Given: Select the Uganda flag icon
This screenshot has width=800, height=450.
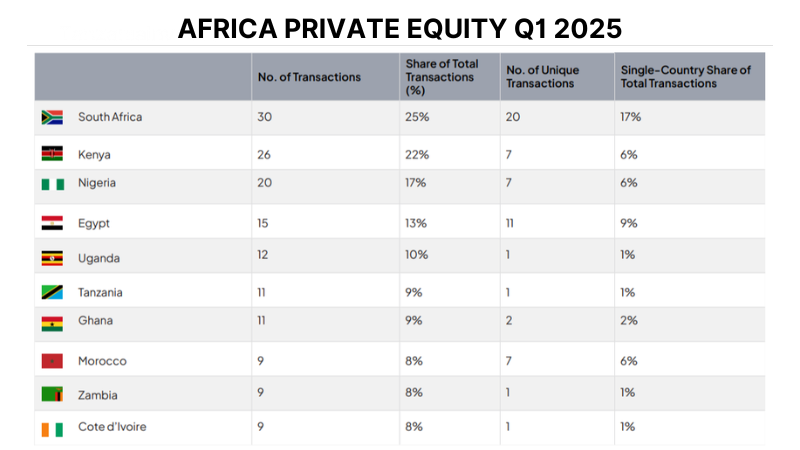Looking at the screenshot, I should pos(52,258).
